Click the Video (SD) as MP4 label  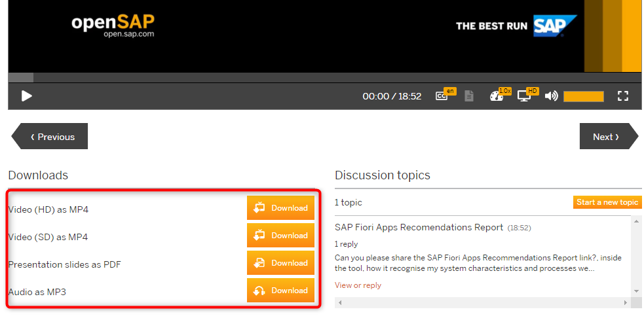[48, 237]
